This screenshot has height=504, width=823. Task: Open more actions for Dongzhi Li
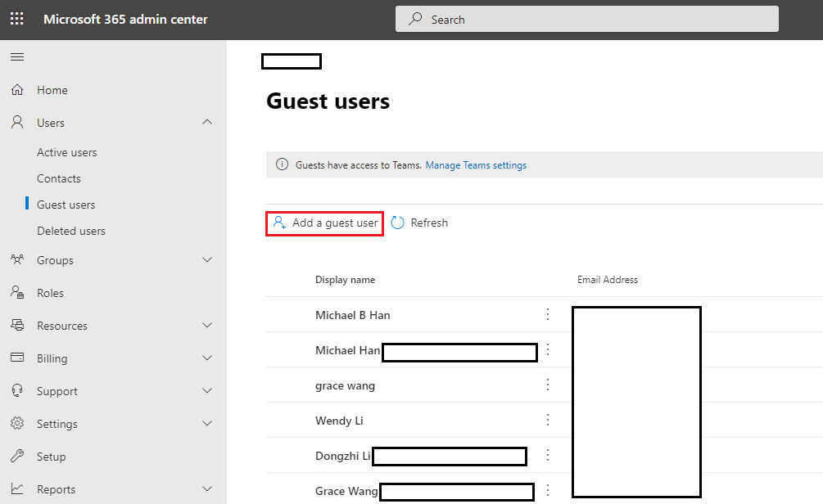coord(548,455)
